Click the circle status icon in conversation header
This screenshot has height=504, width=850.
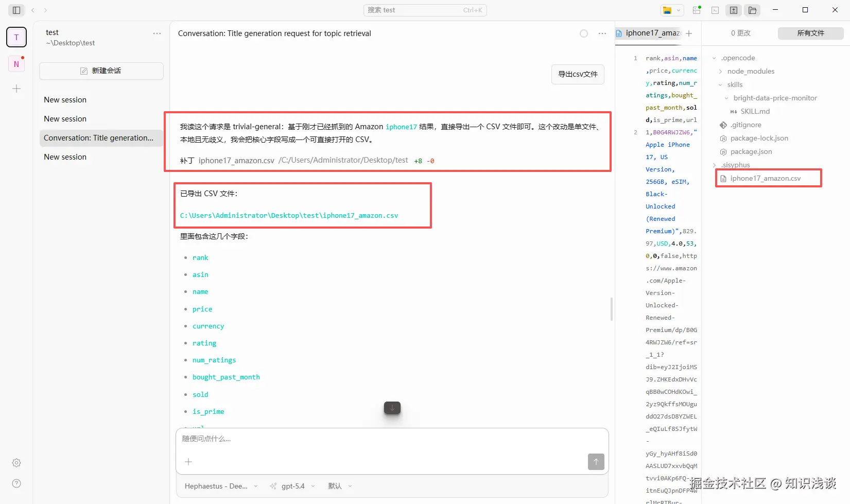584,33
